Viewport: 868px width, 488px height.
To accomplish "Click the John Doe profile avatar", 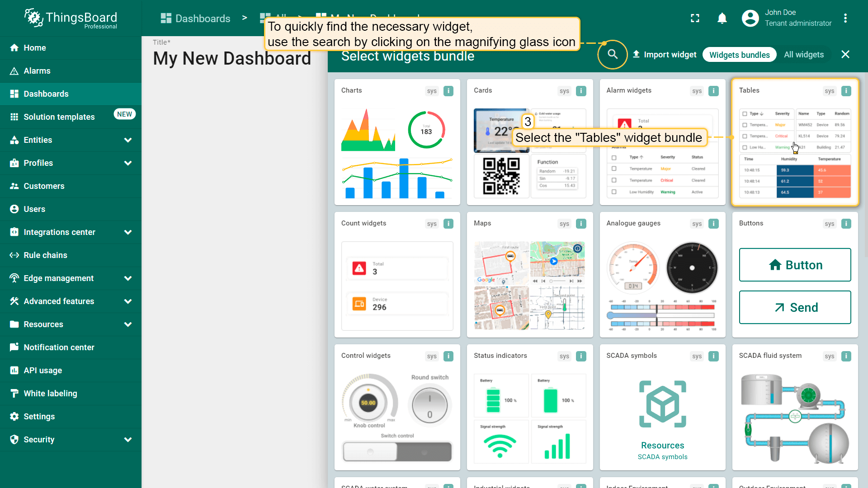I will coord(750,18).
